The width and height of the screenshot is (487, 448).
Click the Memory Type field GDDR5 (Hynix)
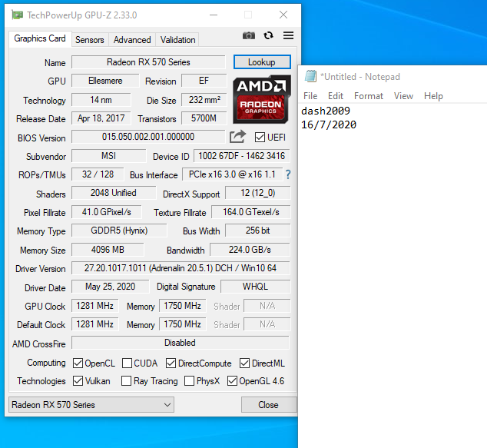(x=119, y=231)
